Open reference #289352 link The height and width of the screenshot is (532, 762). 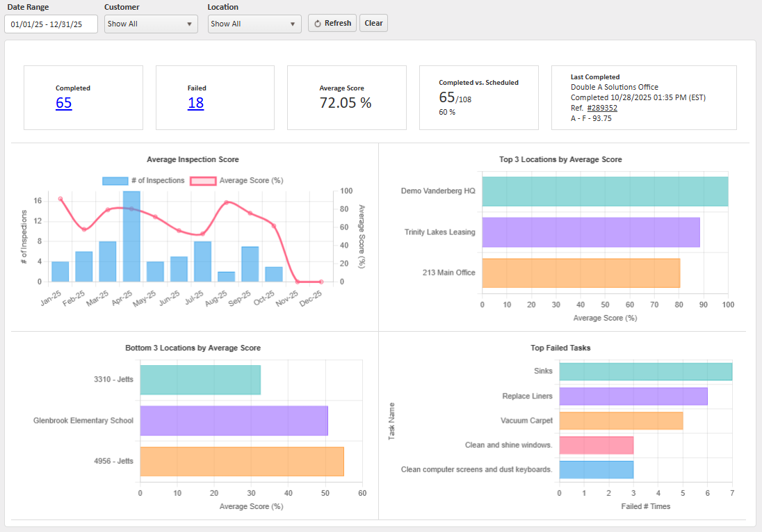[x=602, y=108]
